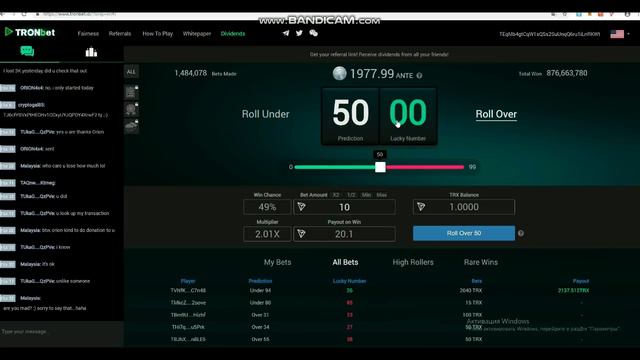The width and height of the screenshot is (640, 360).
Task: Click the second channel icon under ALL
Action: (x=131, y=109)
